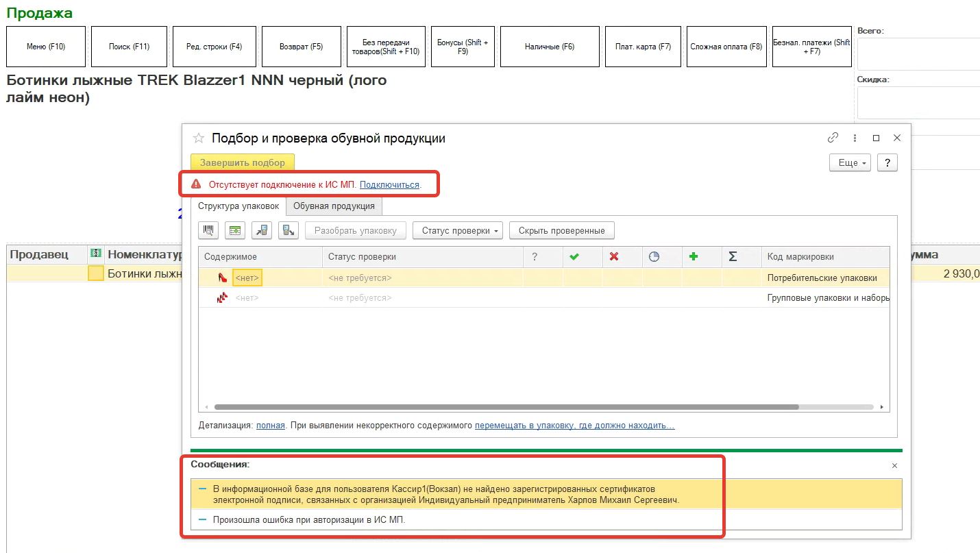Click the red cross column header

click(614, 257)
